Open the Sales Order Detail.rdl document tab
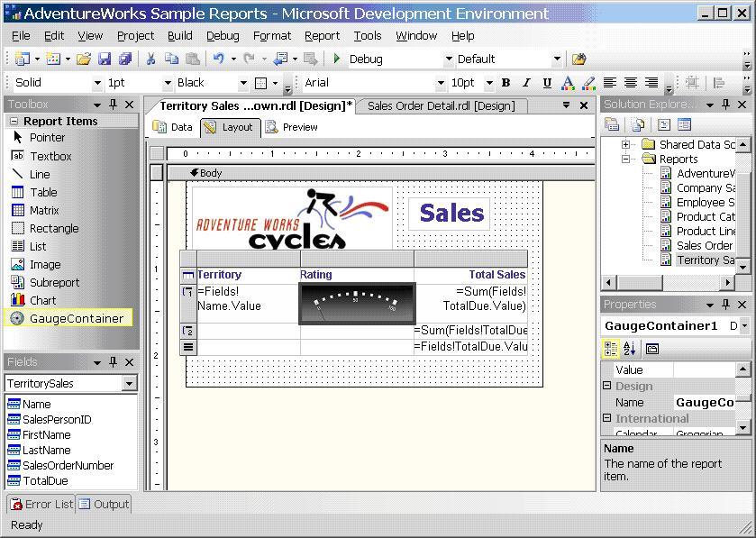Screen dimensions: 756x538 click(x=441, y=105)
